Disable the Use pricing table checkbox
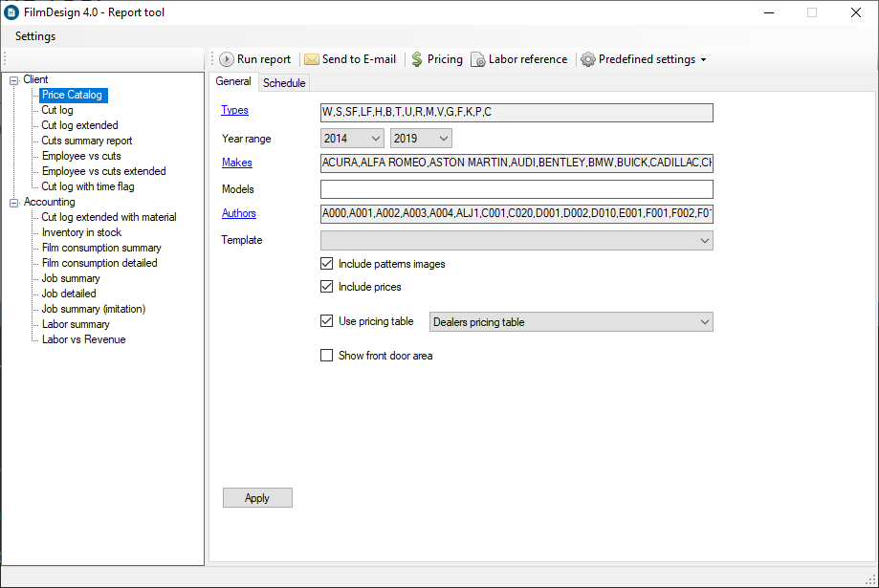Screen dimensions: 879x588 (327, 321)
